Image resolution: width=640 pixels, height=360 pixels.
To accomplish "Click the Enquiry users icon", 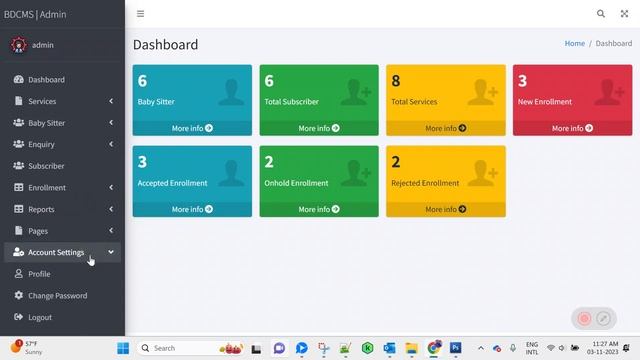I will pos(18,144).
